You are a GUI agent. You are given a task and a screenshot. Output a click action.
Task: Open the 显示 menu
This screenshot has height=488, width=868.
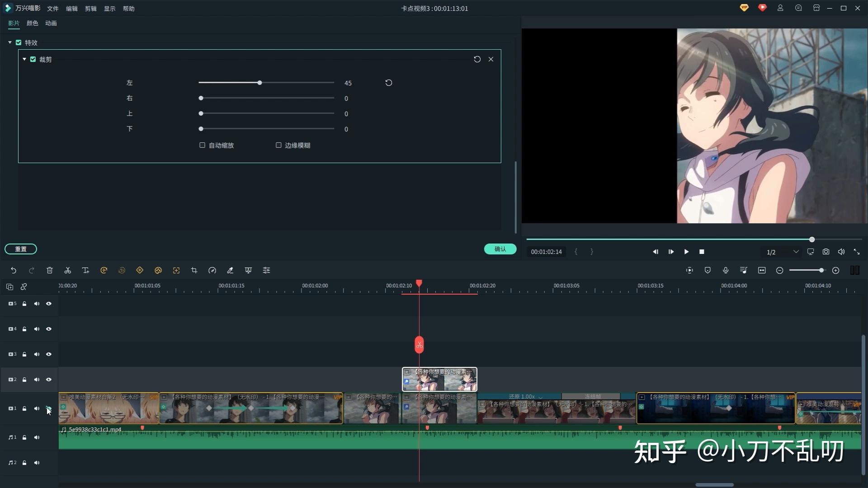(x=110, y=9)
